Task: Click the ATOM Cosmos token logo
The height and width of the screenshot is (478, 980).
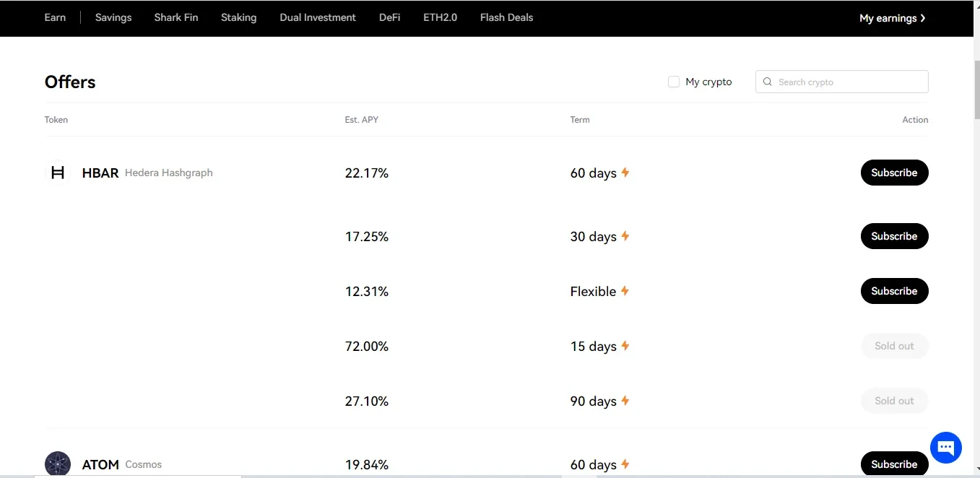Action: 58,464
